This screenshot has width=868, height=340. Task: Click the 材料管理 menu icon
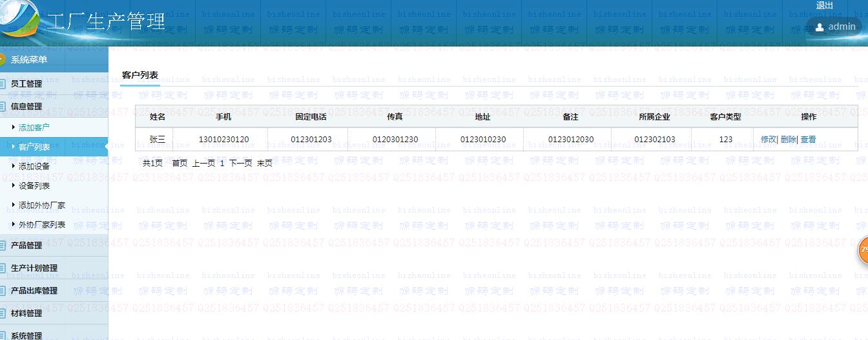3,313
